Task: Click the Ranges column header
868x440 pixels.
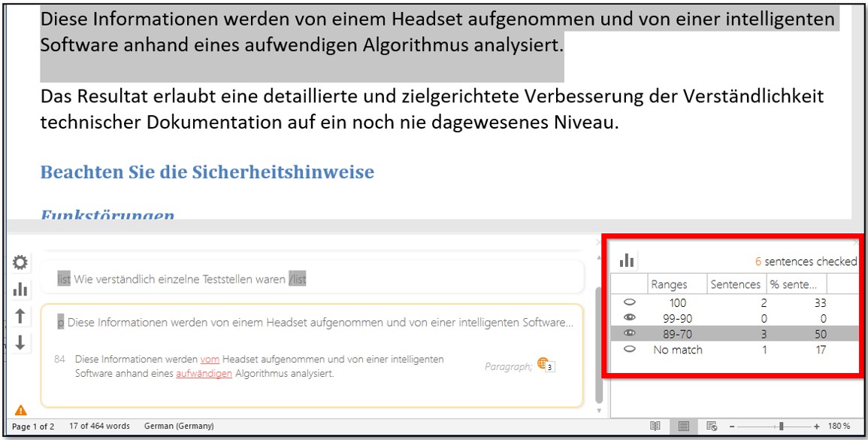Action: [676, 284]
